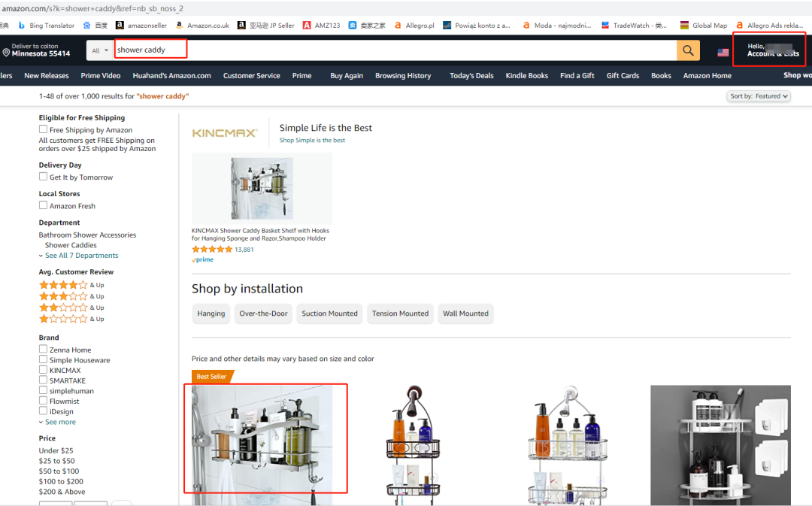Open Prime Video in navigation bar

[101, 76]
